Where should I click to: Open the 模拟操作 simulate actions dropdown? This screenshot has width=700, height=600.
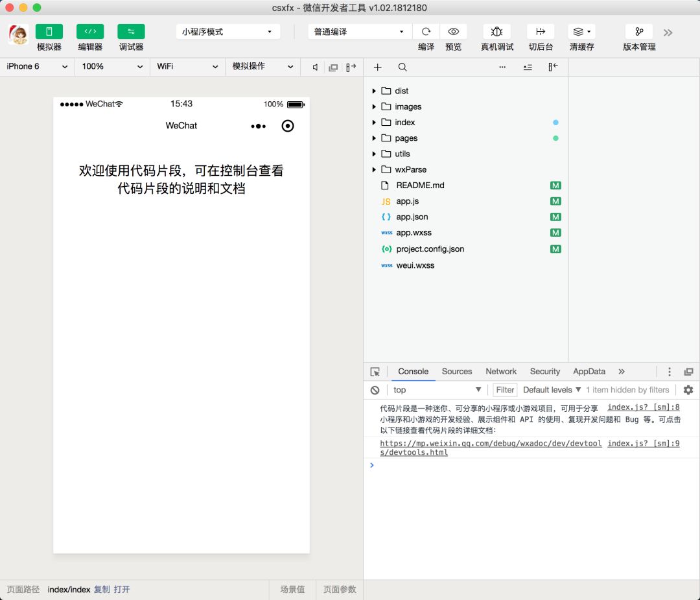(262, 67)
